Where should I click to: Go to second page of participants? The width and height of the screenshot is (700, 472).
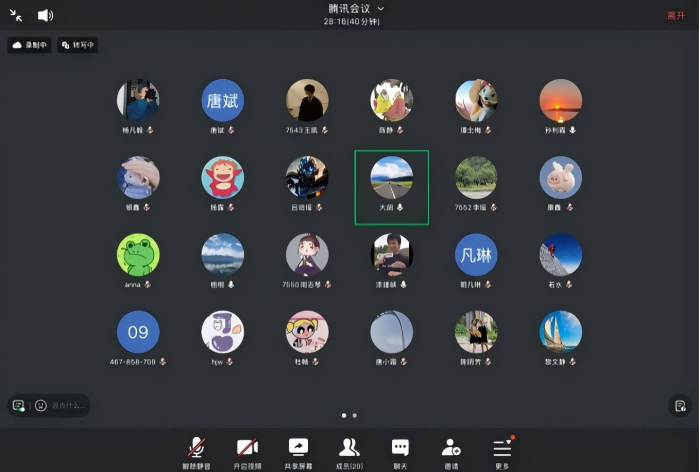[x=355, y=414]
